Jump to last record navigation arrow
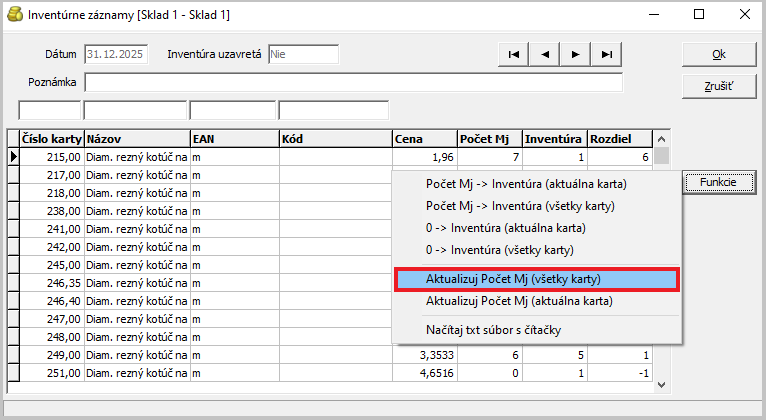 point(606,54)
